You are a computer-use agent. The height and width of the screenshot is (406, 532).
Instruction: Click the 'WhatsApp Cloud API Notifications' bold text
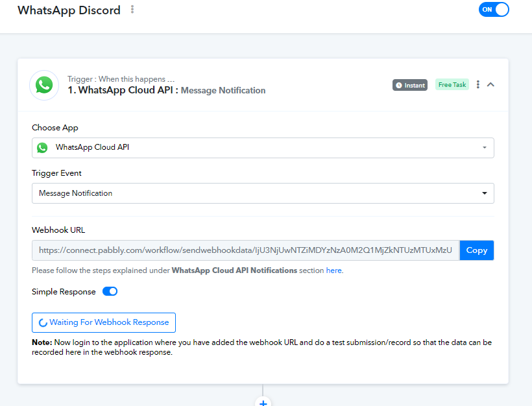coord(234,270)
